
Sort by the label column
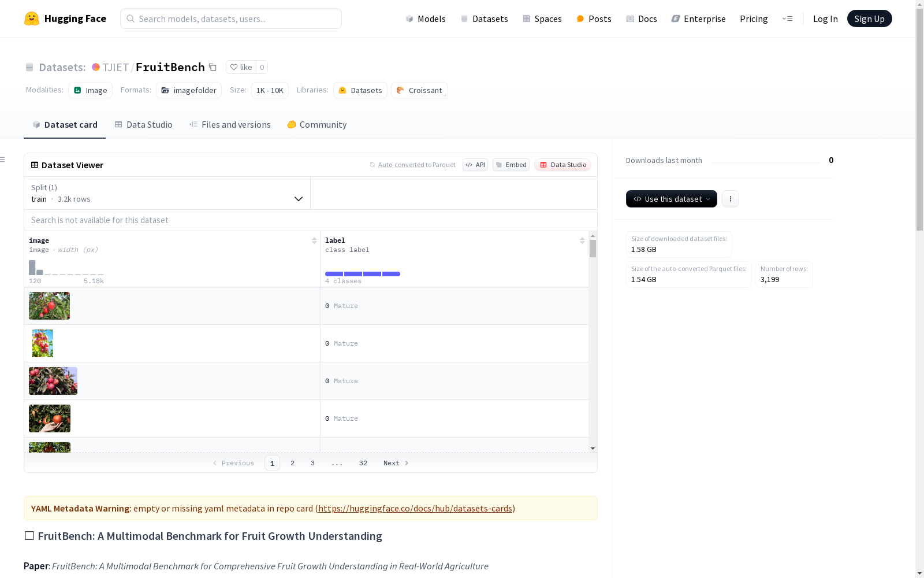(582, 240)
